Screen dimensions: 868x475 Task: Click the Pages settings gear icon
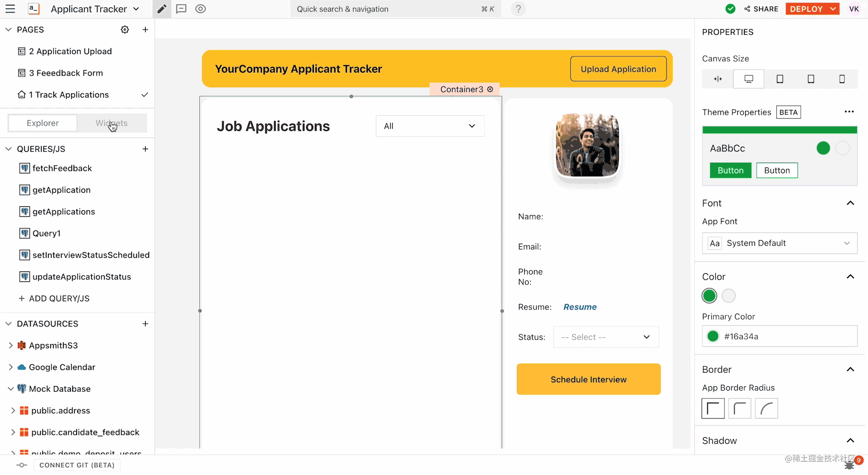pyautogui.click(x=125, y=29)
